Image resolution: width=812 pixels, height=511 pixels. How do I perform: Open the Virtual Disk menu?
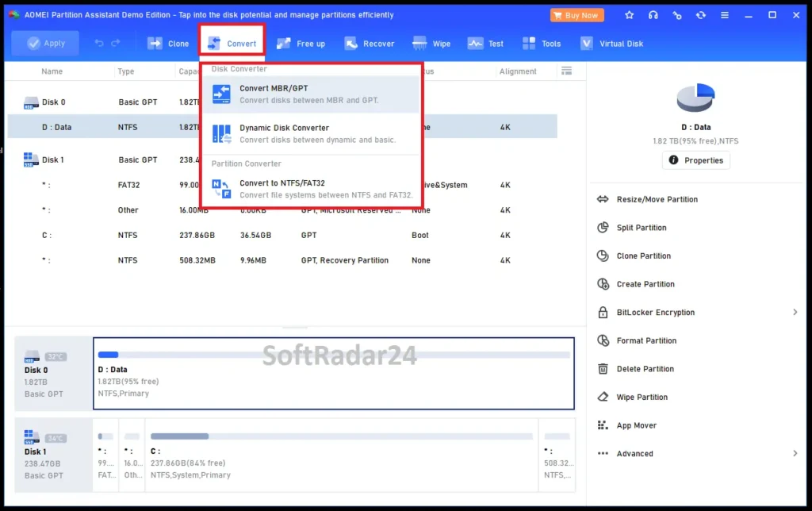[x=611, y=44]
